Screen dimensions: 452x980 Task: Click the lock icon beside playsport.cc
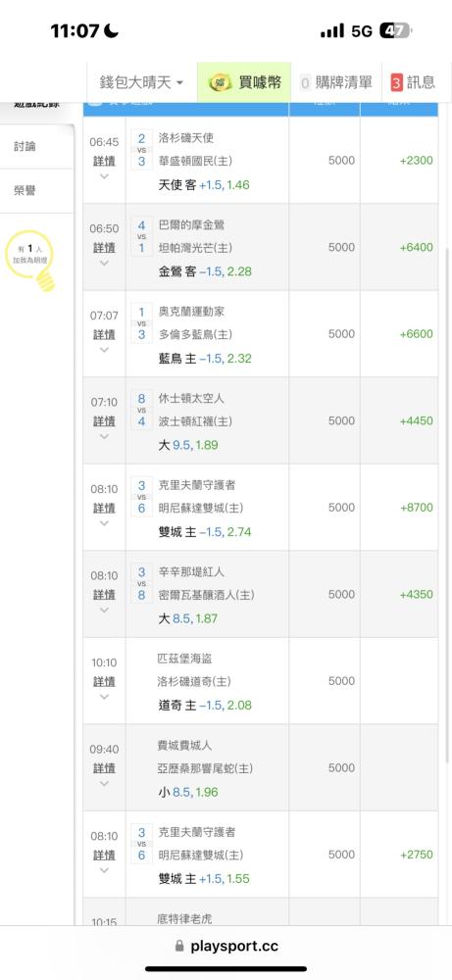pos(180,947)
